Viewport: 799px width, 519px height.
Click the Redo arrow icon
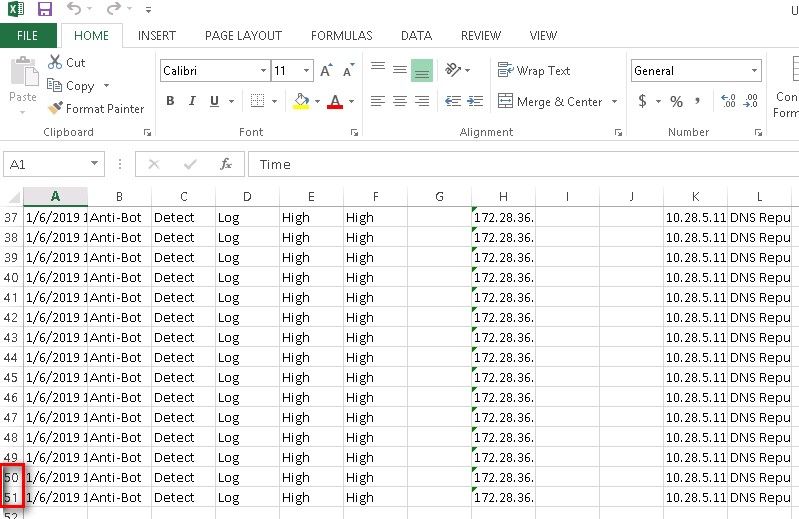tap(114, 8)
